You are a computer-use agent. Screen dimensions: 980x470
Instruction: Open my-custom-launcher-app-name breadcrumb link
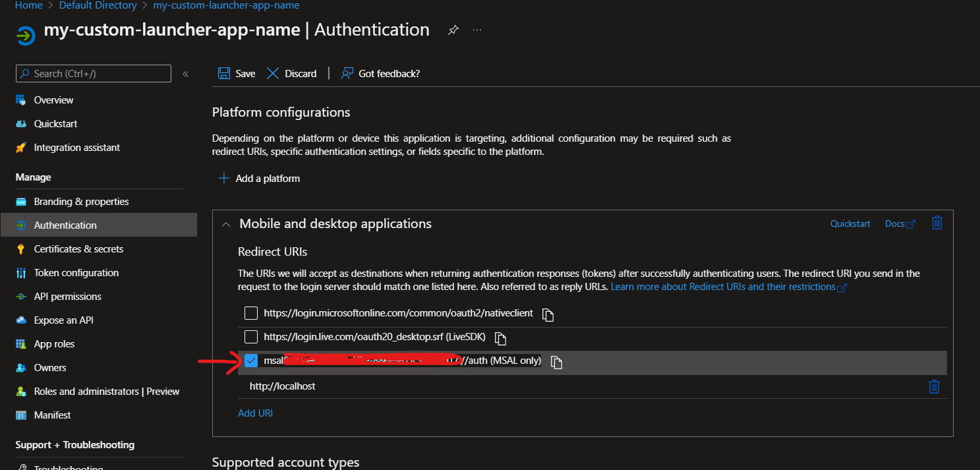pos(226,5)
